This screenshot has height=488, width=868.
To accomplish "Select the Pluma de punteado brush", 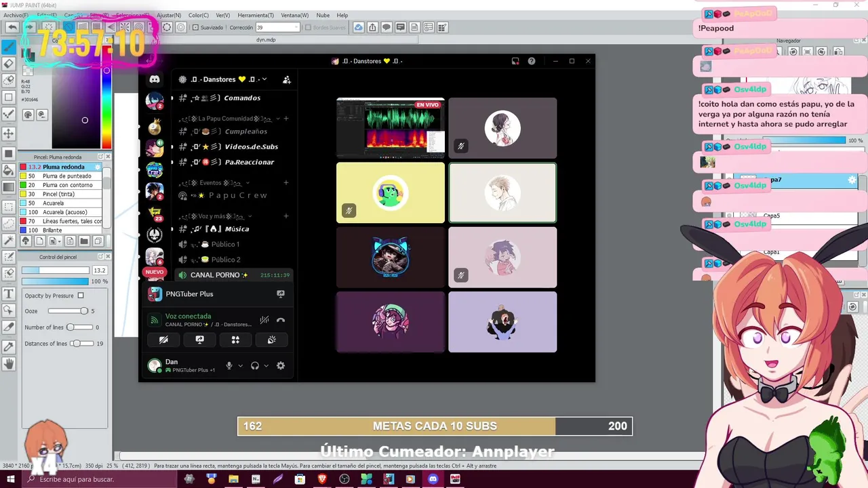I will pyautogui.click(x=61, y=176).
